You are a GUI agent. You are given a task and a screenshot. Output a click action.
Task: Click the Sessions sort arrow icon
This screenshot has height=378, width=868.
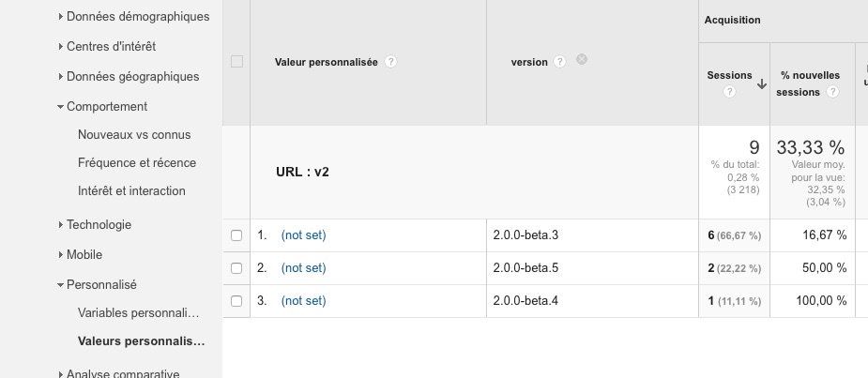pos(761,83)
